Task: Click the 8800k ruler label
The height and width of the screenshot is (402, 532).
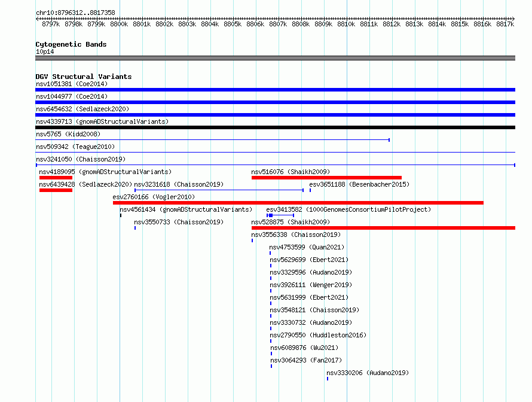Action: point(119,24)
